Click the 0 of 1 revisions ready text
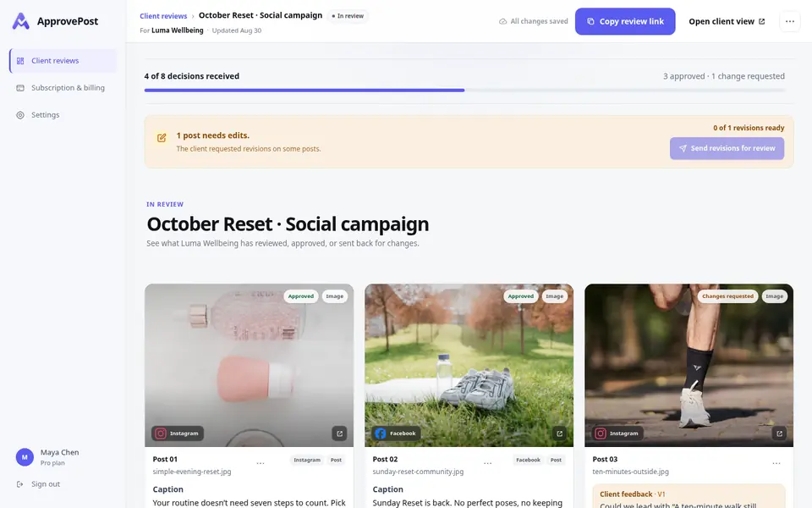 [x=749, y=128]
